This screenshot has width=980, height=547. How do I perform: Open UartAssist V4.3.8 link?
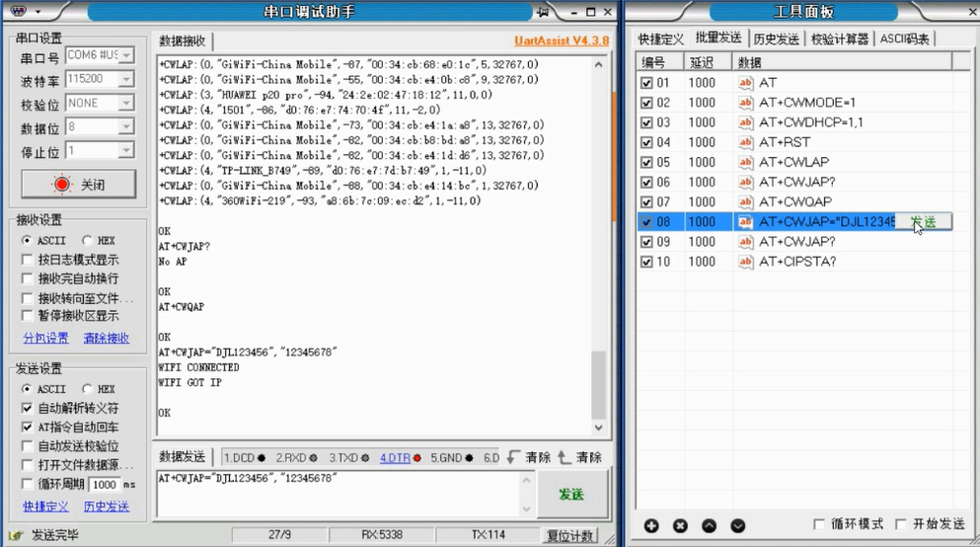click(x=562, y=40)
